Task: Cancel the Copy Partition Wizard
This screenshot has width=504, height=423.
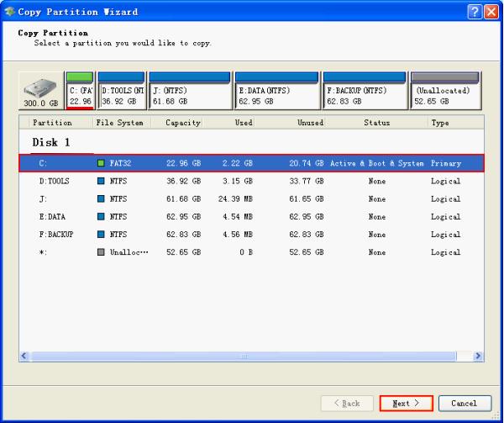Action: (x=465, y=404)
